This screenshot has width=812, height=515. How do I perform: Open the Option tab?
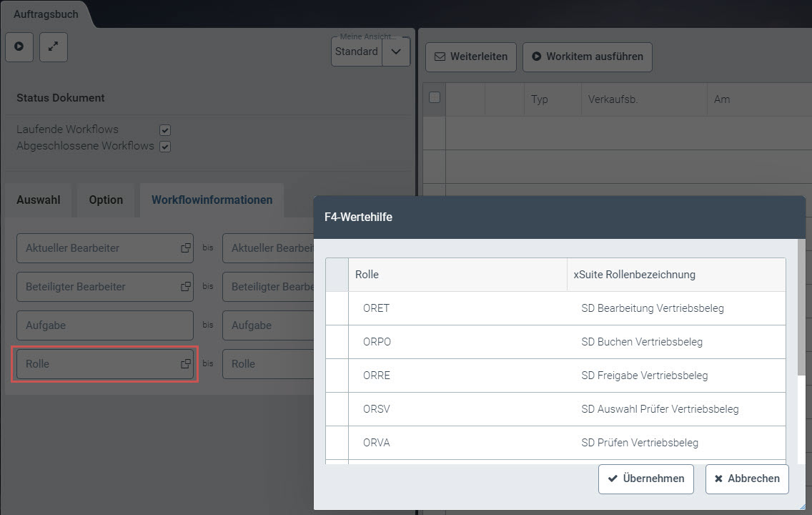[106, 200]
